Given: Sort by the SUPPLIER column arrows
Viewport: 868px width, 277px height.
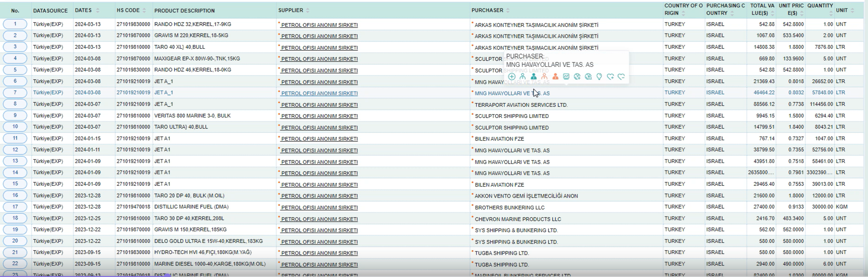Looking at the screenshot, I should (x=308, y=10).
